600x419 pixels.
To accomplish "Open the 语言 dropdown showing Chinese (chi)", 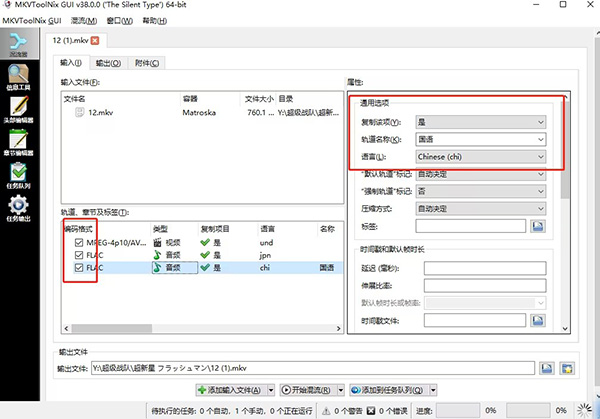I will coord(481,157).
